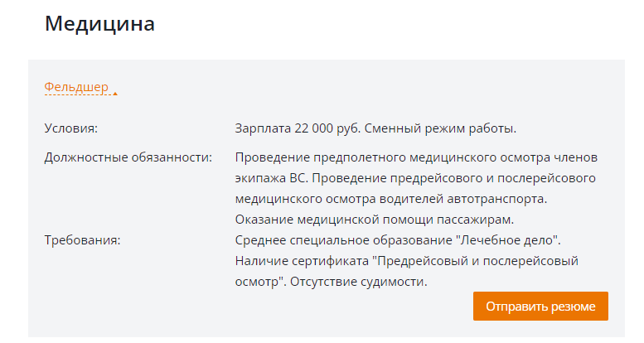Click the quoted phrase Лечебное дело
This screenshot has width=644, height=343.
[x=508, y=240]
